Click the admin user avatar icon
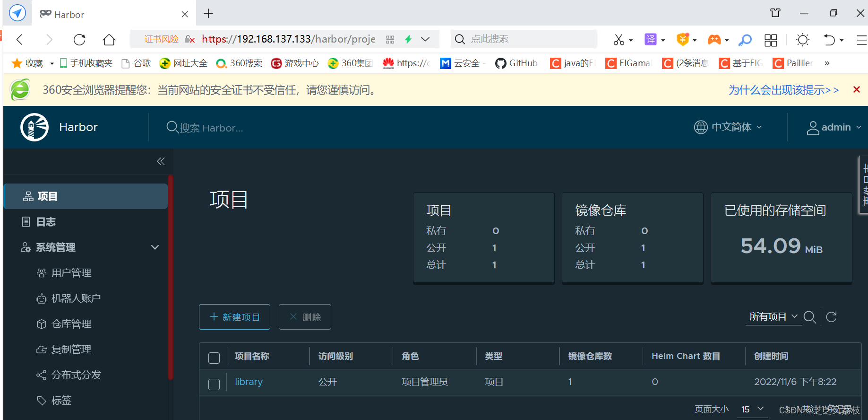The width and height of the screenshot is (868, 420). point(813,128)
